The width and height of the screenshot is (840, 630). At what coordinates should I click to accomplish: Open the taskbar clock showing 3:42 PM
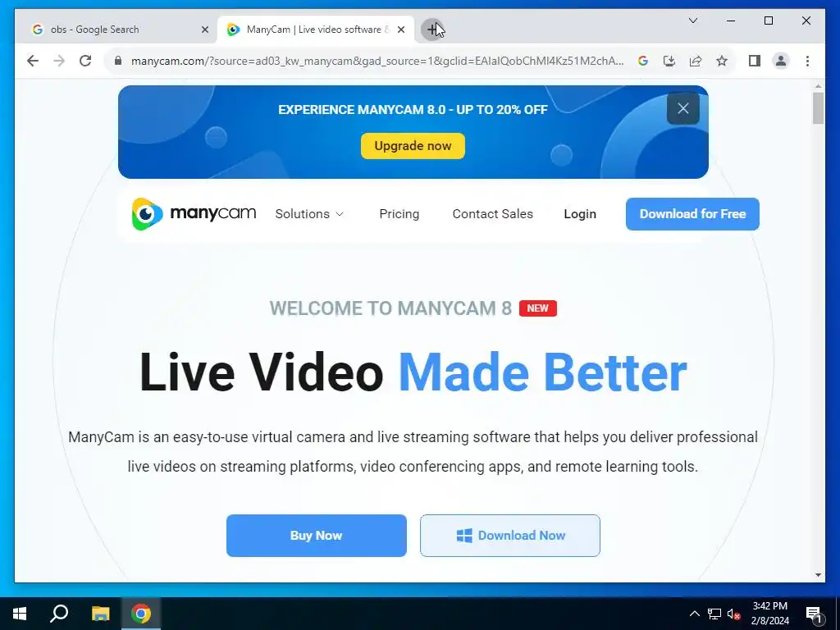pos(769,614)
